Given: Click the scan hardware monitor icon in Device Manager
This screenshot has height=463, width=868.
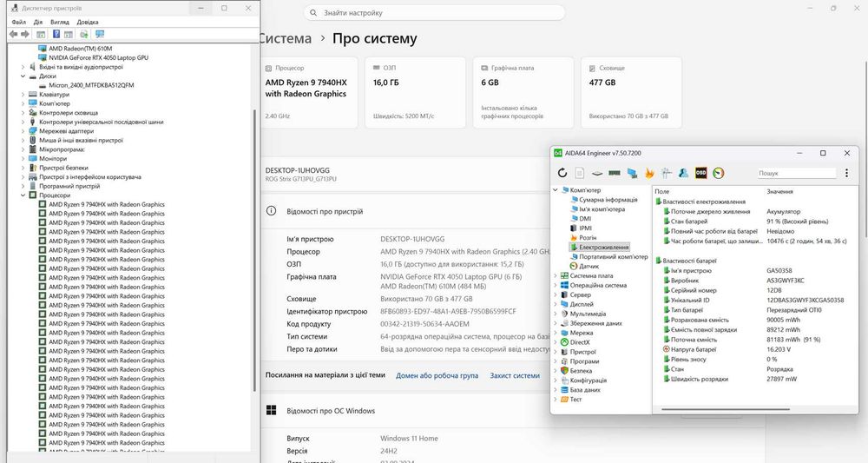Looking at the screenshot, I should (x=100, y=35).
